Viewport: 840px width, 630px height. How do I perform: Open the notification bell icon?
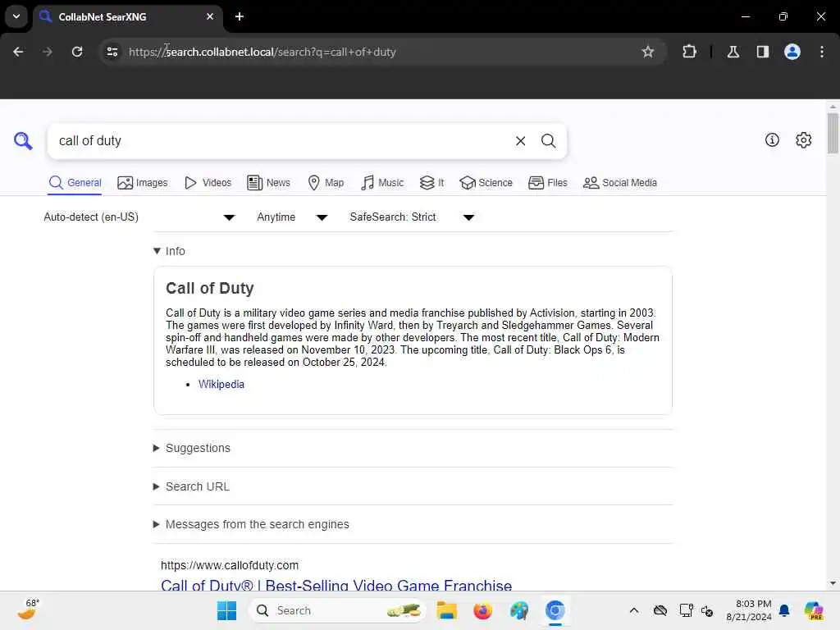coord(784,610)
